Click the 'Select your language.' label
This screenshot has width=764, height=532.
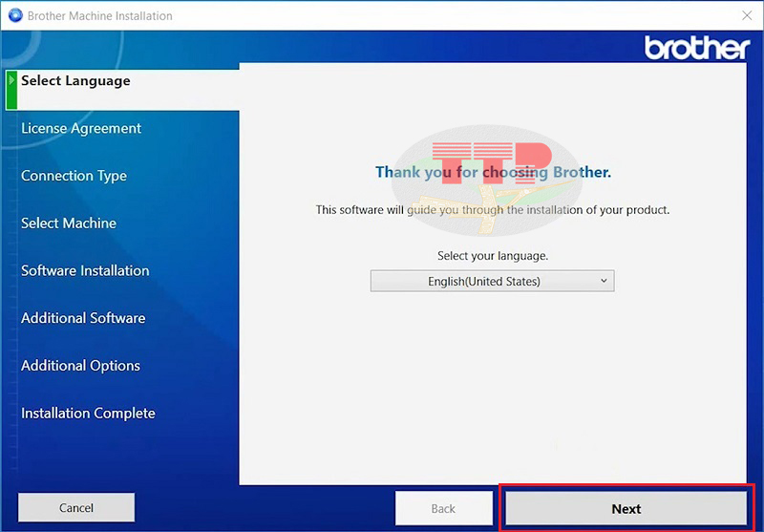point(493,256)
